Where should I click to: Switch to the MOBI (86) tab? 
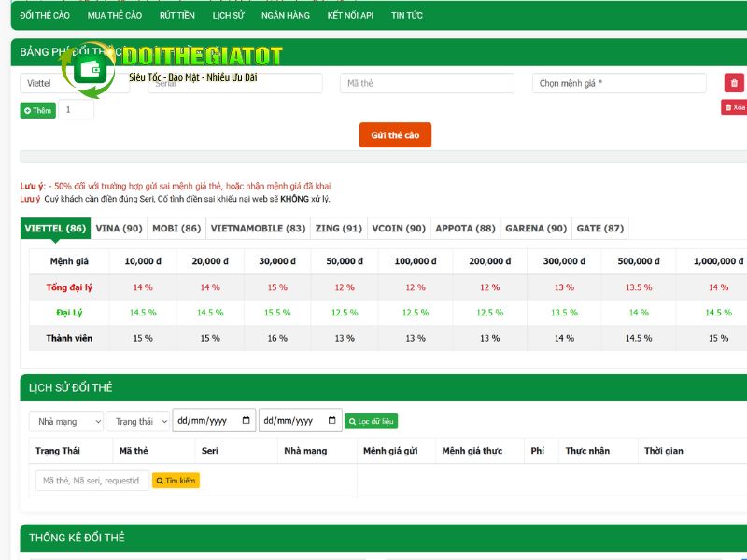tap(176, 228)
